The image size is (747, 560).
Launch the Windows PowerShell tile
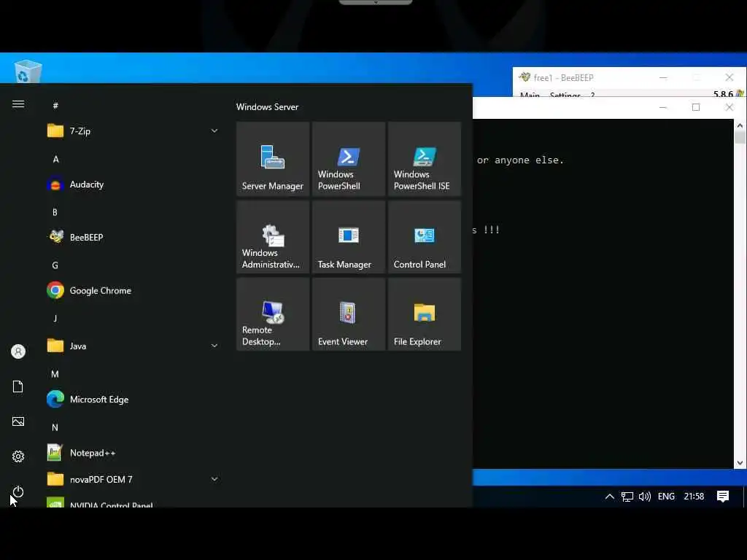tap(348, 159)
